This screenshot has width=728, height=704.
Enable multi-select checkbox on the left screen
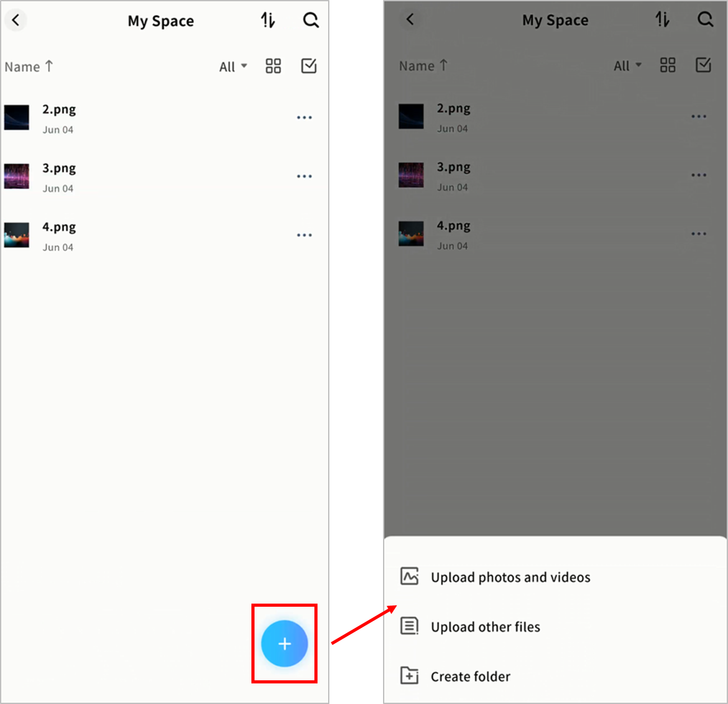pos(309,66)
